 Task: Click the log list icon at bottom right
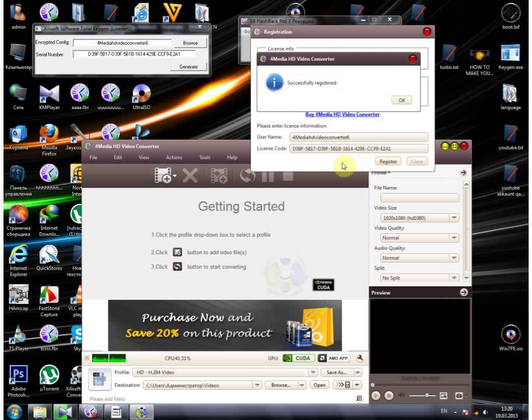point(359,398)
